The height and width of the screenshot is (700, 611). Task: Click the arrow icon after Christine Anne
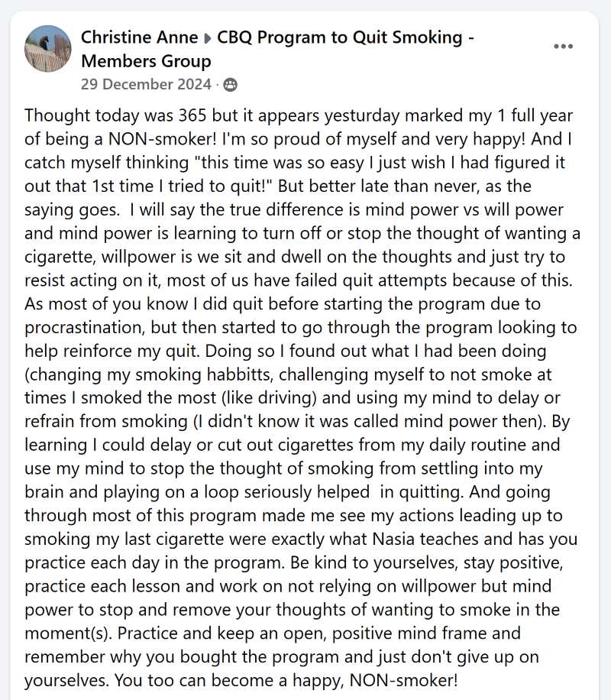(x=208, y=38)
